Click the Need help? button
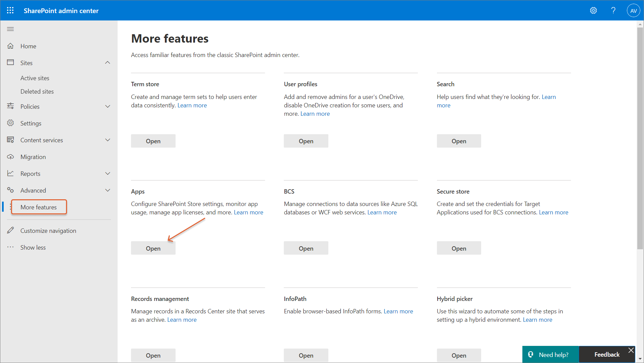 tap(550, 355)
